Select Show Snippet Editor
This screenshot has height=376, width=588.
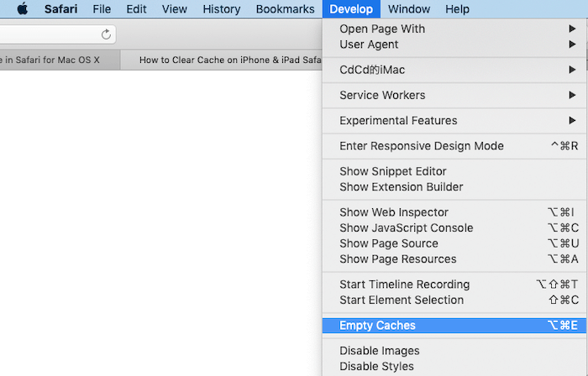[x=454, y=171]
